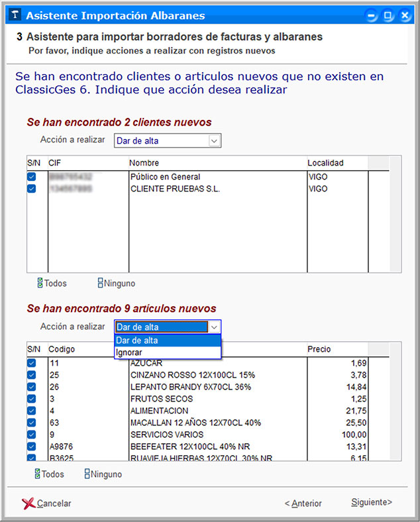This screenshot has width=420, height=522.
Task: Toggle checkbox for SERVICIOS VARIOS article
Action: click(x=31, y=435)
